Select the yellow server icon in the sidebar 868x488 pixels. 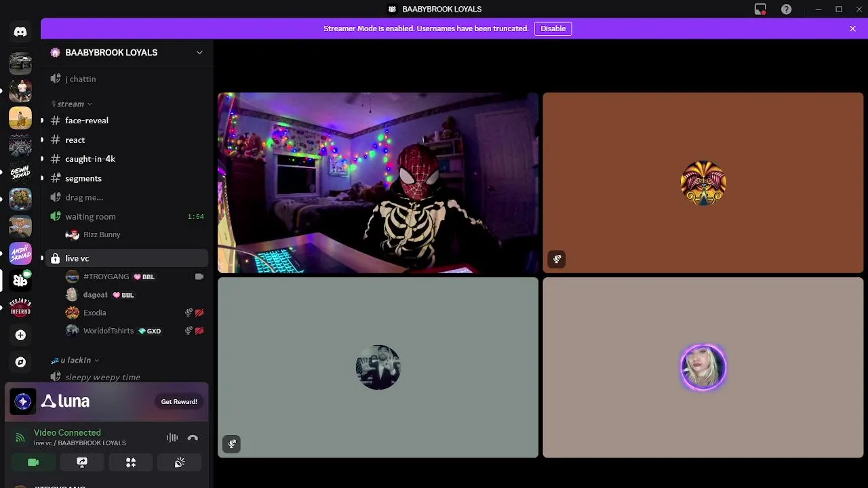point(20,118)
